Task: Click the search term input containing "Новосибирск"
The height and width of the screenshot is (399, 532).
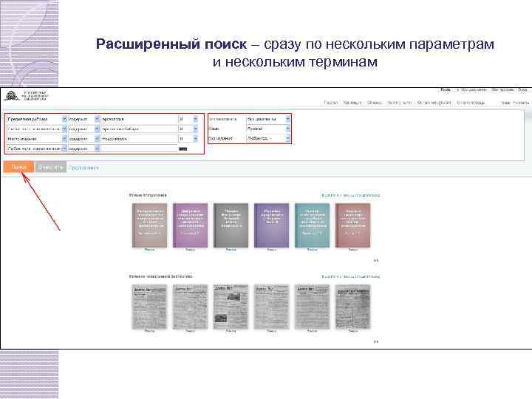Action: coord(139,139)
